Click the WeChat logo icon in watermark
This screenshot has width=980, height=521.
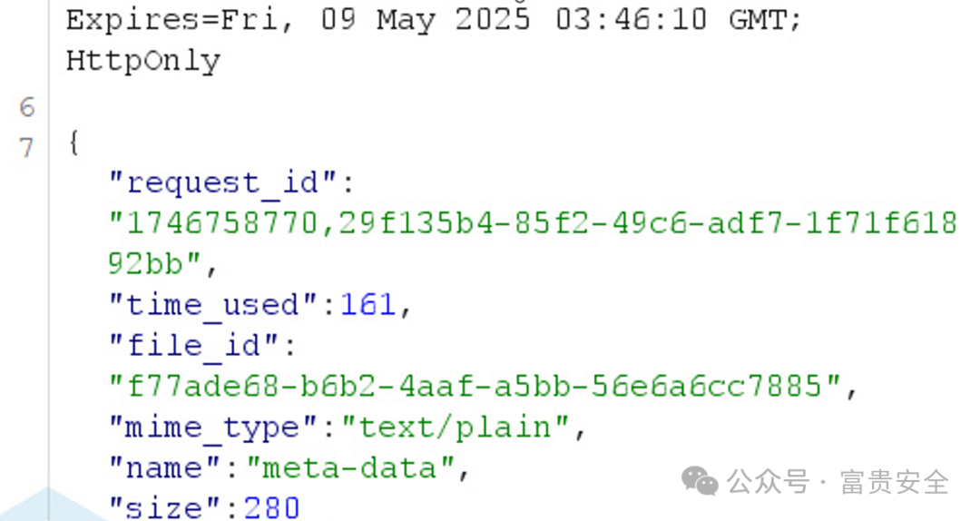point(700,482)
